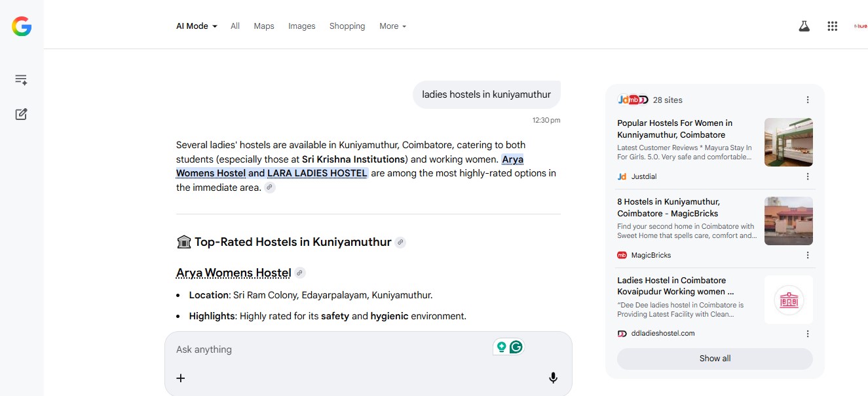This screenshot has width=868, height=396.
Task: Open the ddladieshostel pink logo thumbnail
Action: tap(789, 300)
